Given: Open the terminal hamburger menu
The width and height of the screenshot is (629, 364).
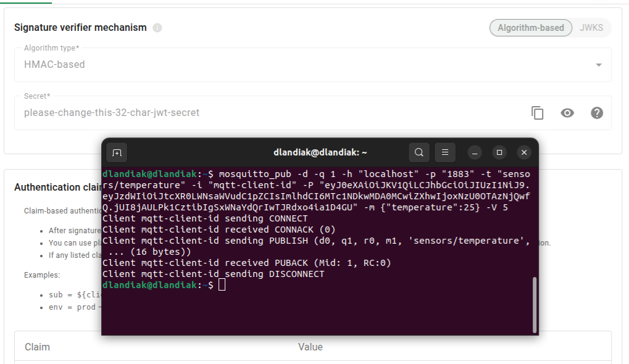Looking at the screenshot, I should [x=445, y=152].
